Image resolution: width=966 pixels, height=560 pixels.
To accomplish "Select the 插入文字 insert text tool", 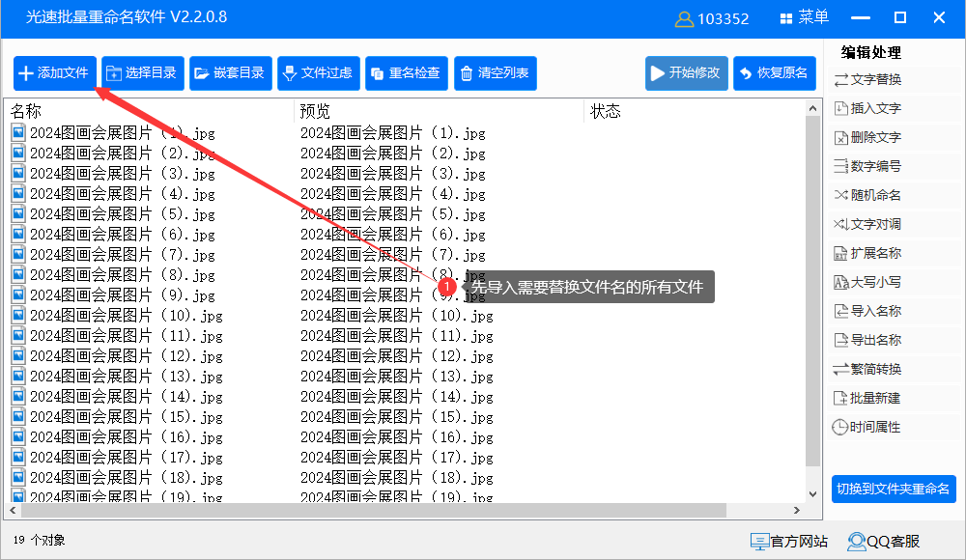I will tap(868, 108).
